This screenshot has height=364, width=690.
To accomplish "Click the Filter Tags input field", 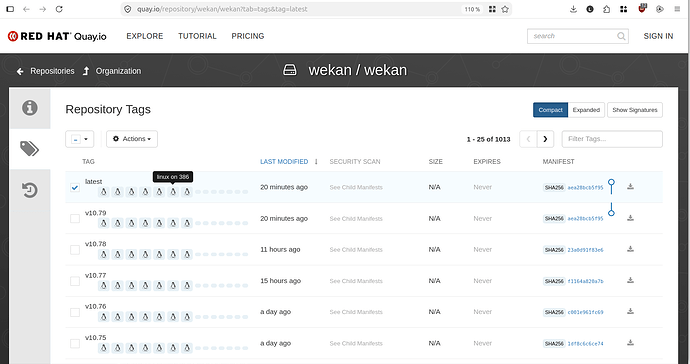I will [x=612, y=139].
